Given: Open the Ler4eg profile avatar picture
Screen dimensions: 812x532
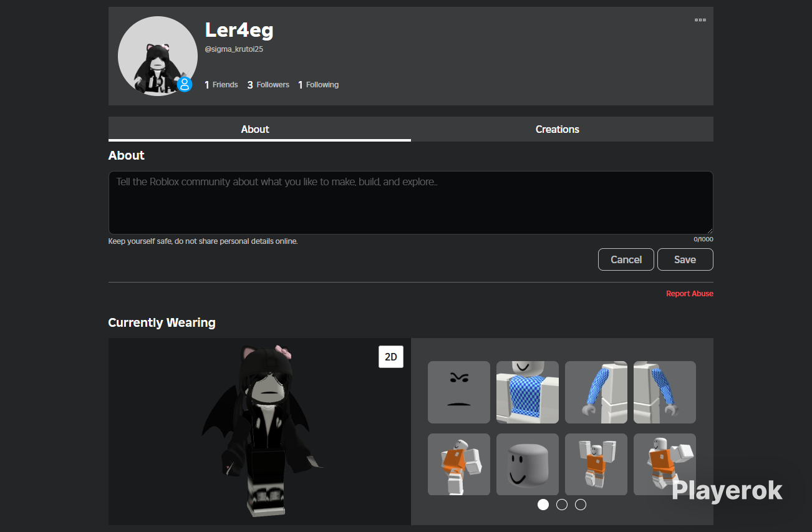Looking at the screenshot, I should tap(158, 56).
